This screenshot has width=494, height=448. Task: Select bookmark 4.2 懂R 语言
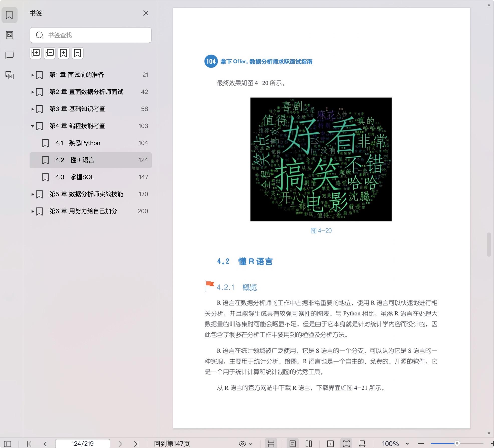click(x=90, y=160)
